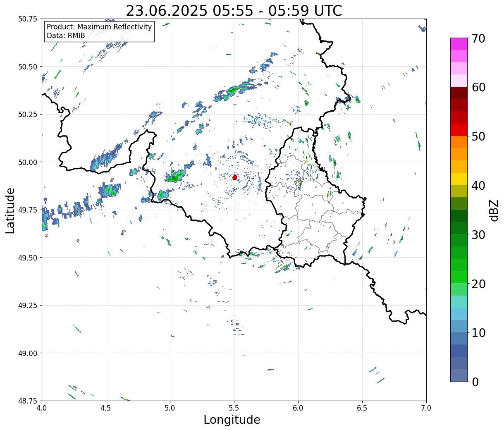Click the longitude tick label 4.0
This screenshot has width=504, height=430.
click(42, 408)
